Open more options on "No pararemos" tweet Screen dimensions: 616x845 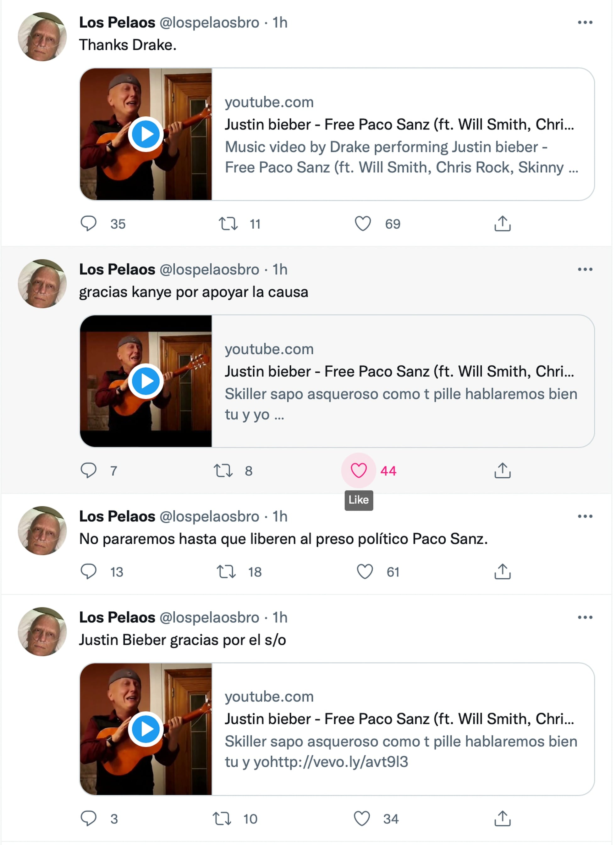[x=585, y=516]
